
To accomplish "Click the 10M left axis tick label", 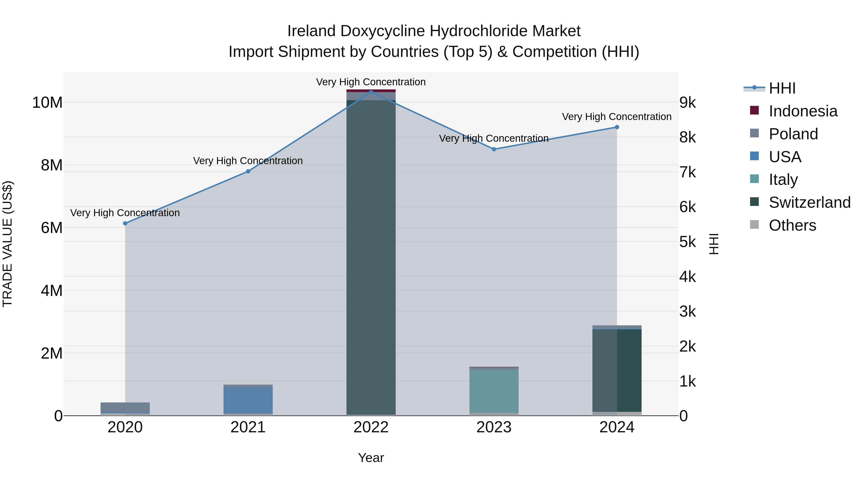I will coord(47,102).
